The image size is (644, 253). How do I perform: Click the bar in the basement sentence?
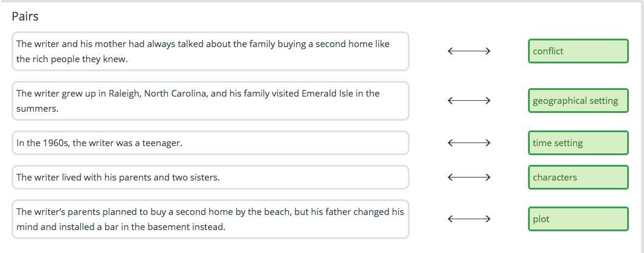tap(210, 219)
